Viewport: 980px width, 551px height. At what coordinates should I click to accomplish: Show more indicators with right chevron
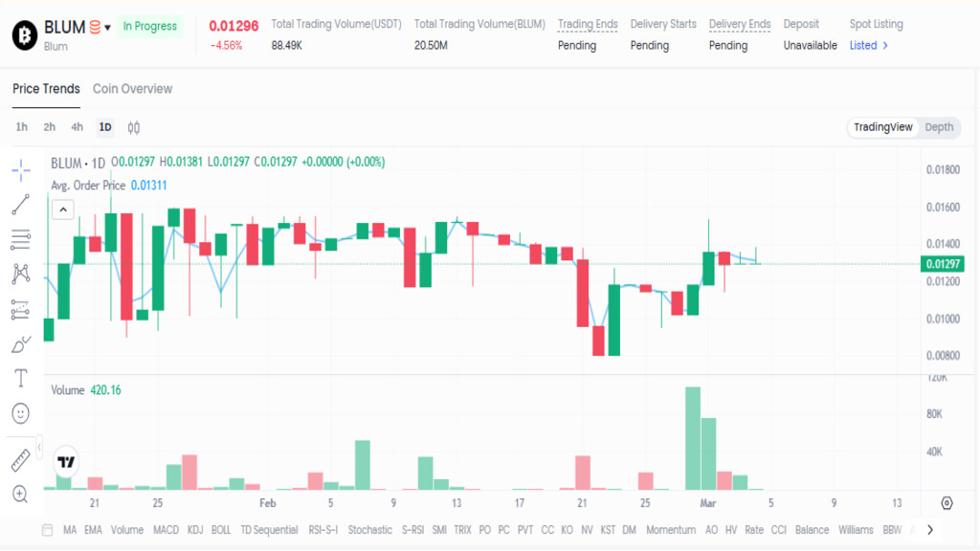930,530
